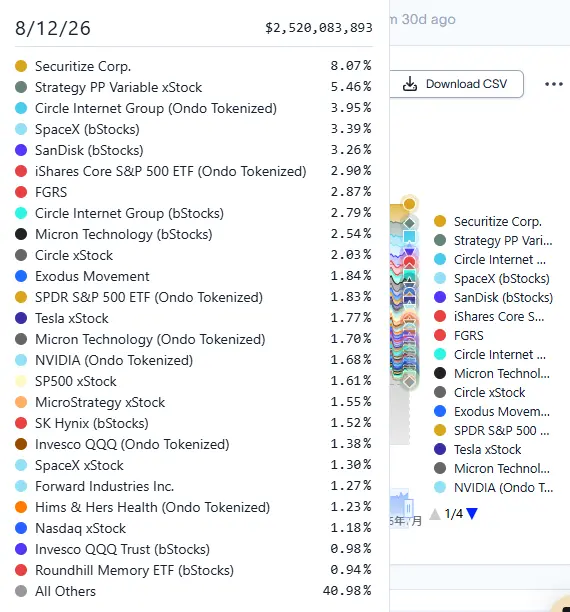
Task: Click the iShares Core S... legend red dot
Action: click(440, 316)
